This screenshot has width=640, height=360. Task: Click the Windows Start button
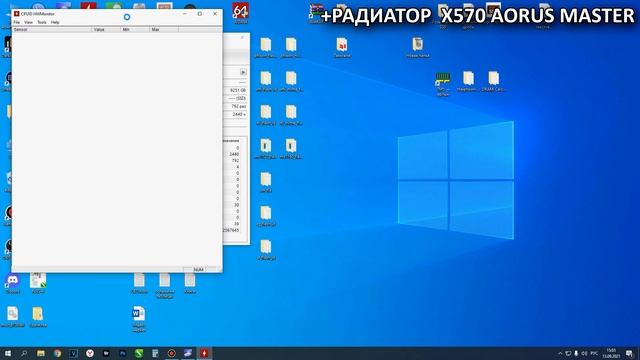pos(8,353)
